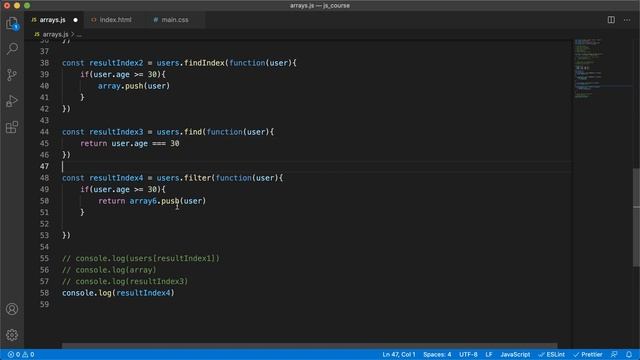640x360 pixels.
Task: Change end of line sequence LF
Action: point(489,354)
